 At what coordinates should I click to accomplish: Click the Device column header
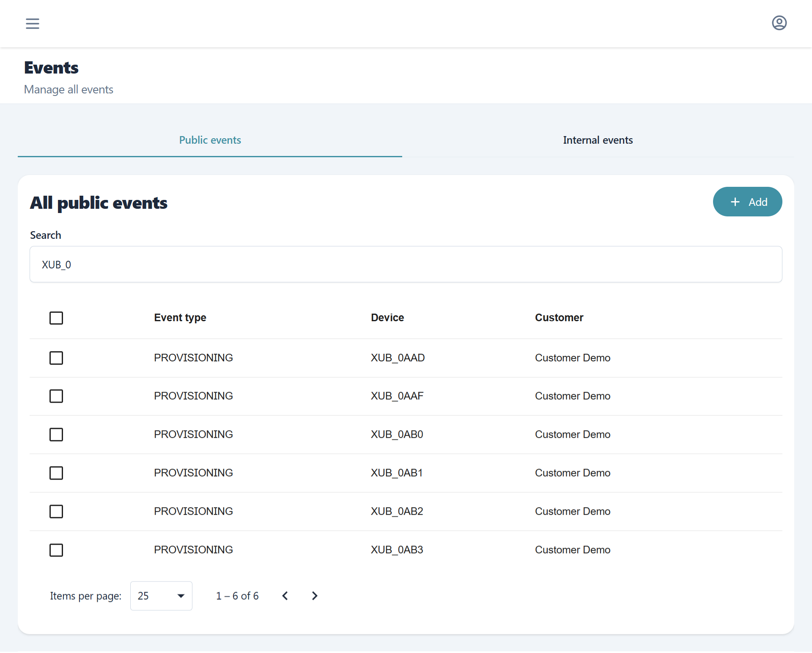[x=387, y=318]
